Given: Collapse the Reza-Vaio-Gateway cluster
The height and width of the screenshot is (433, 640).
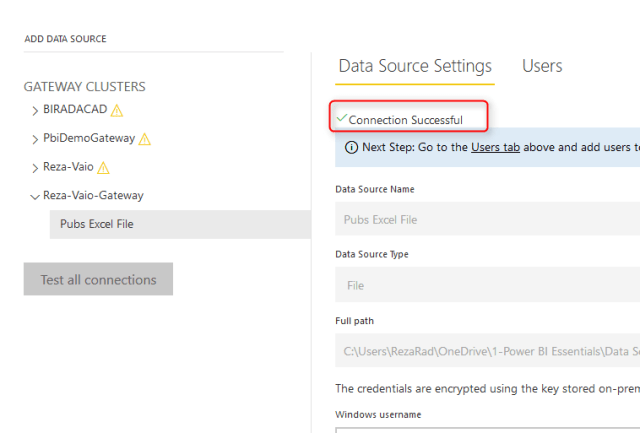Looking at the screenshot, I should [x=35, y=196].
